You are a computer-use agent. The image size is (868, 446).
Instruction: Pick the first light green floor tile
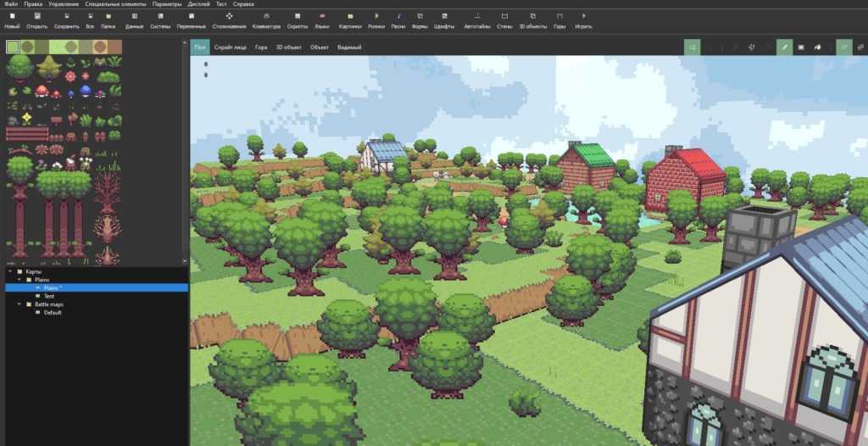point(14,47)
